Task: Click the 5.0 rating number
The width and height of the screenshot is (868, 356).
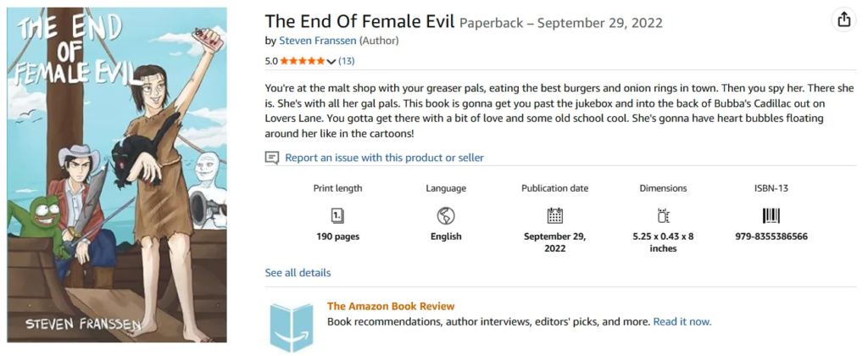Action: [x=271, y=61]
